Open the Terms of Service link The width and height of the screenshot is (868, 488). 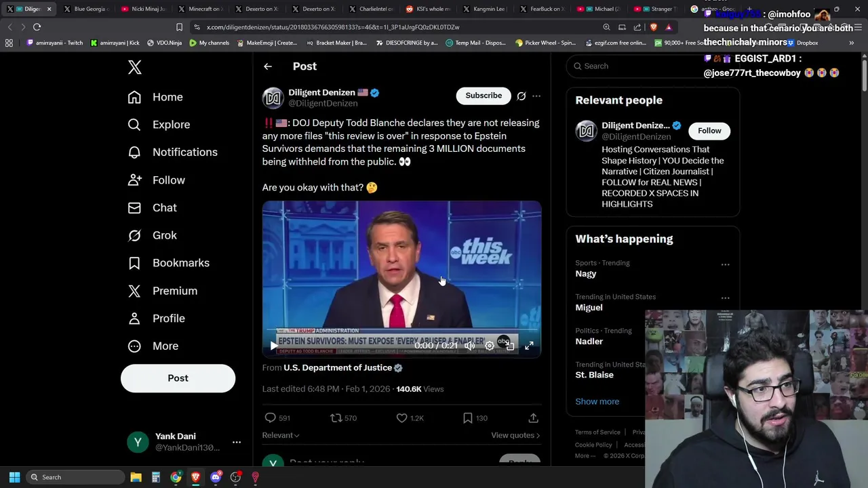pos(597,432)
